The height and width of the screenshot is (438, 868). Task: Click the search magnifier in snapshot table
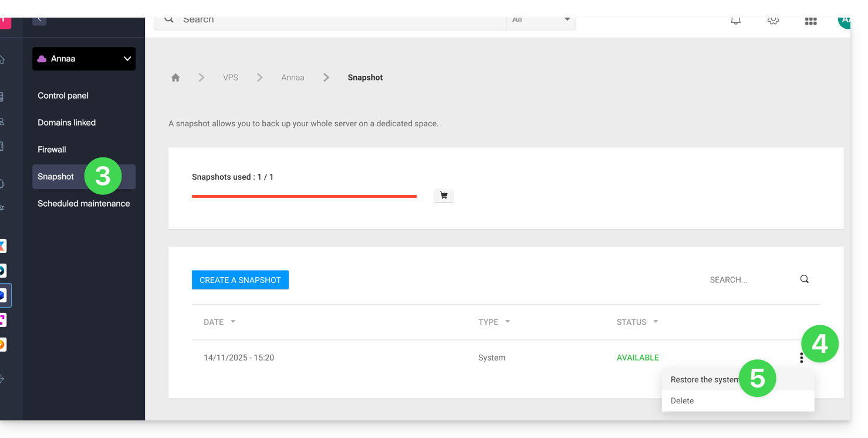pyautogui.click(x=804, y=279)
